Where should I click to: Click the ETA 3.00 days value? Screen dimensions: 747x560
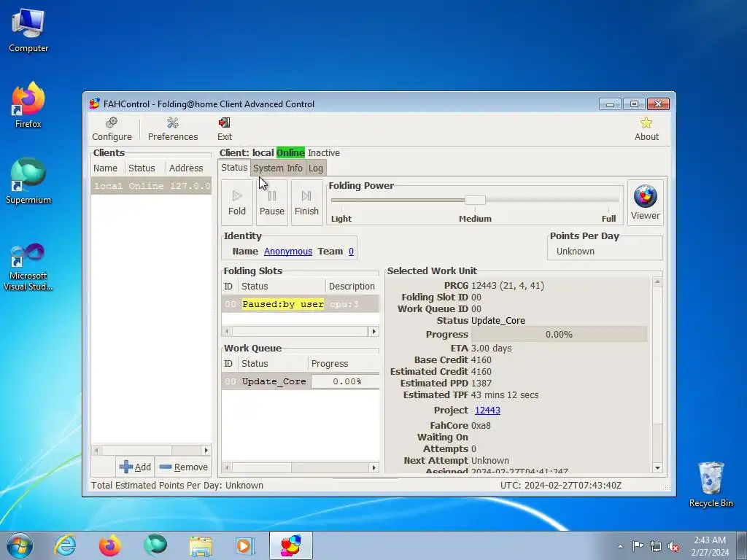click(x=491, y=348)
